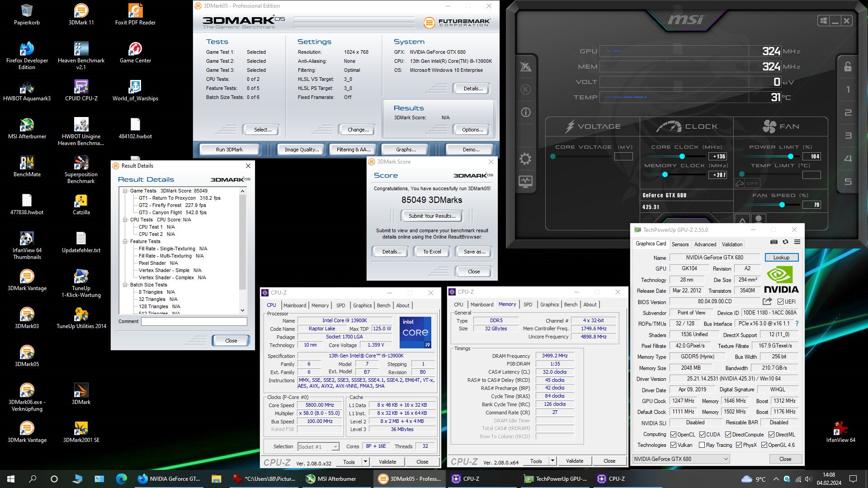Collapse the CPU Tests tree node
This screenshot has width=868, height=488.
(125, 220)
